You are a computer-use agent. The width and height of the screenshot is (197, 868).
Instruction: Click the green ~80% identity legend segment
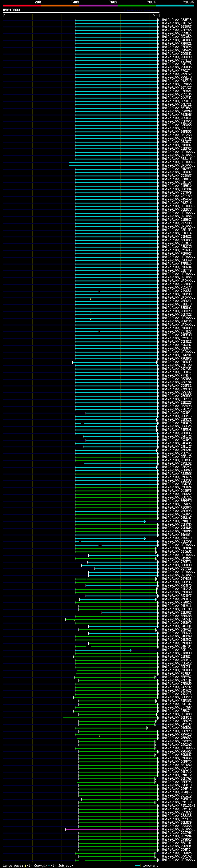point(137,6)
